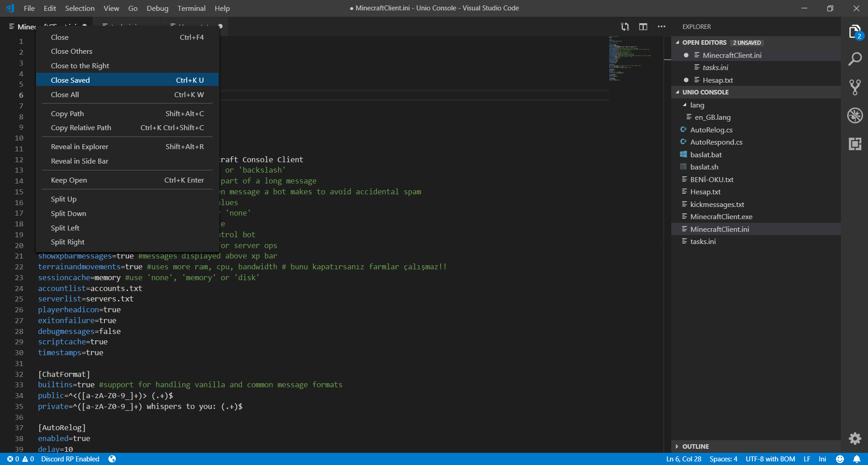Screen dimensions: 868x465
Task: Choose Split Up in context menu
Action: pos(127,199)
